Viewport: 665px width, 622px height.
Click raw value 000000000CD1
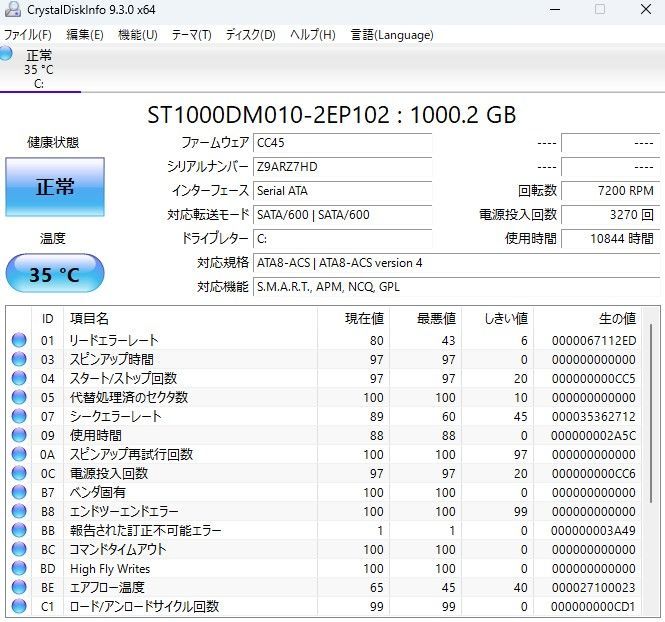pos(594,607)
